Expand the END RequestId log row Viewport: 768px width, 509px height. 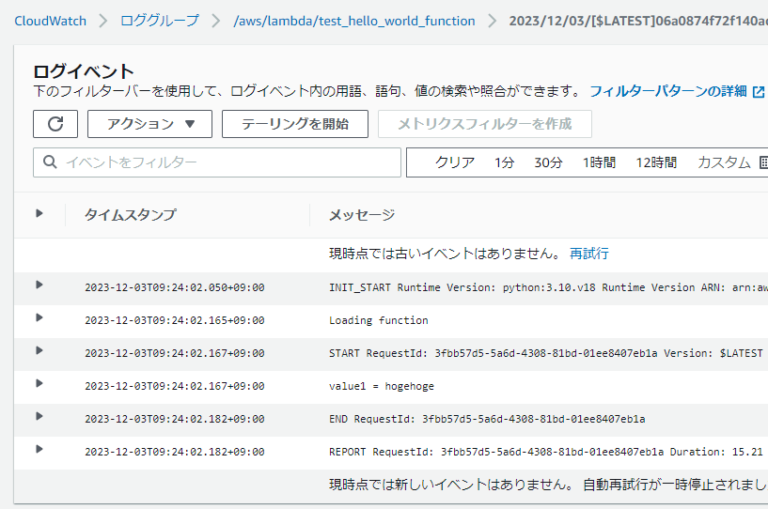tap(39, 417)
